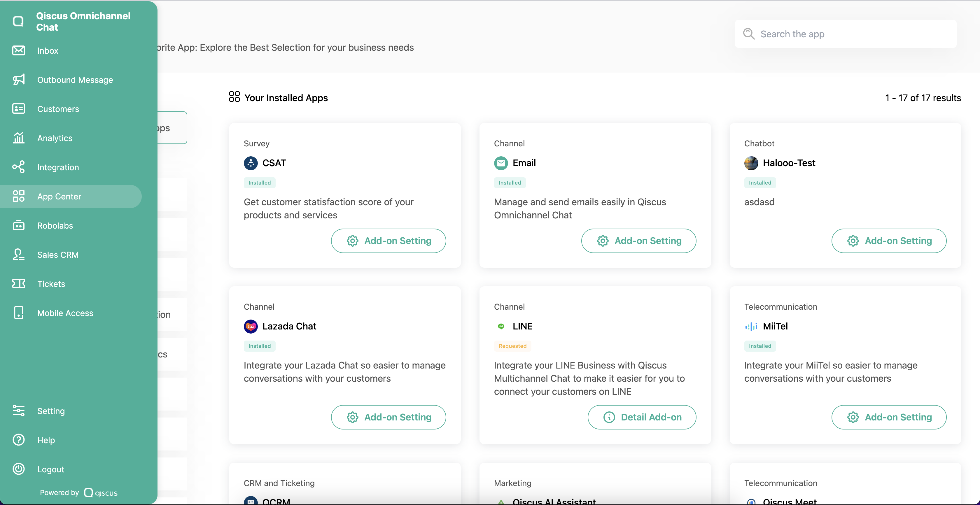Focus the Search the app field
Screen dimensions: 980x505
point(846,34)
